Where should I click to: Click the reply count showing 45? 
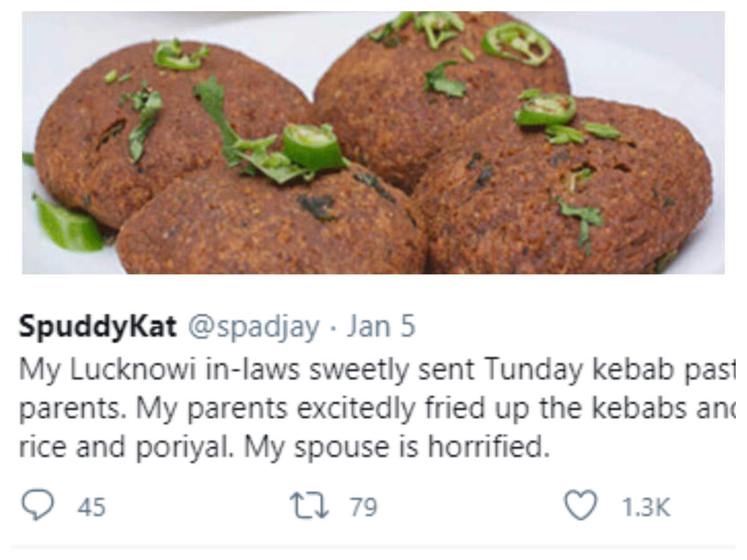[92, 508]
